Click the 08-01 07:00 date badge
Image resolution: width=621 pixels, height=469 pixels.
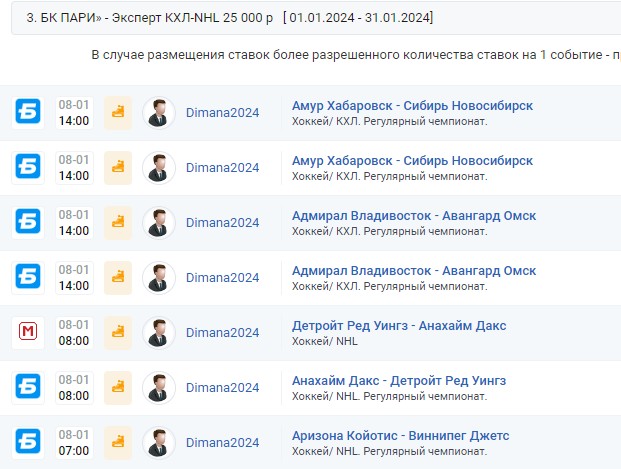point(74,442)
